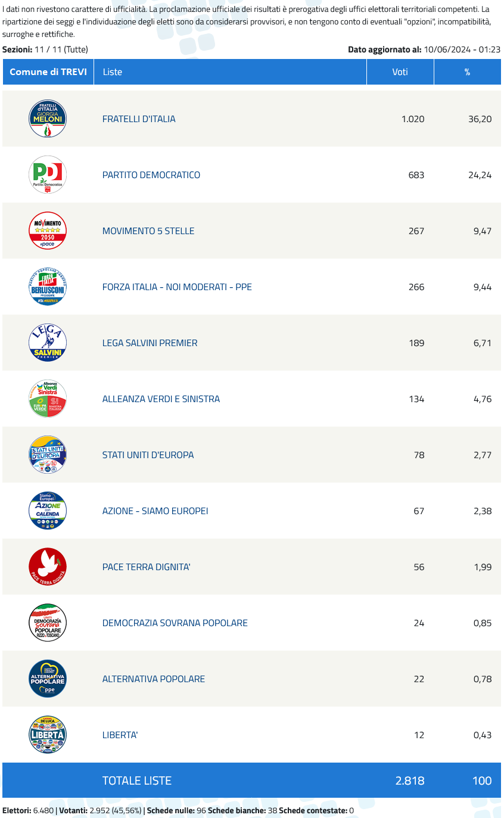Open the ALTERNATIVA POPOLARE list link
The width and height of the screenshot is (504, 818).
point(154,679)
